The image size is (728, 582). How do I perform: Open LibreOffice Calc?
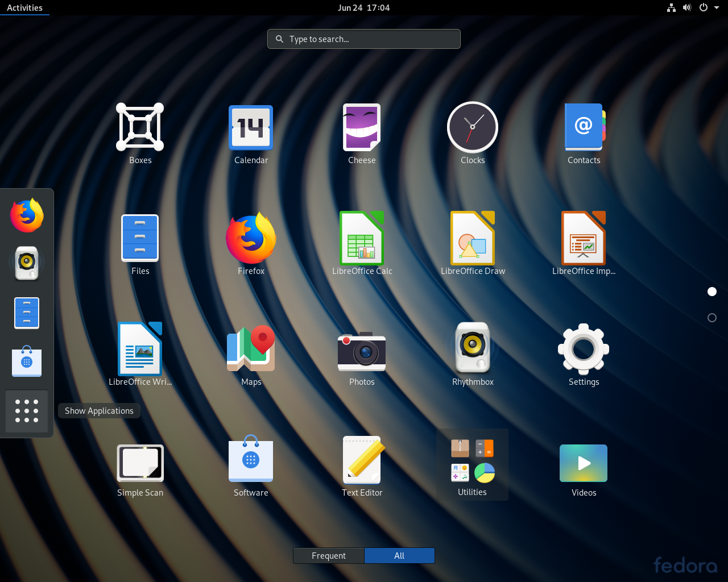coord(362,245)
